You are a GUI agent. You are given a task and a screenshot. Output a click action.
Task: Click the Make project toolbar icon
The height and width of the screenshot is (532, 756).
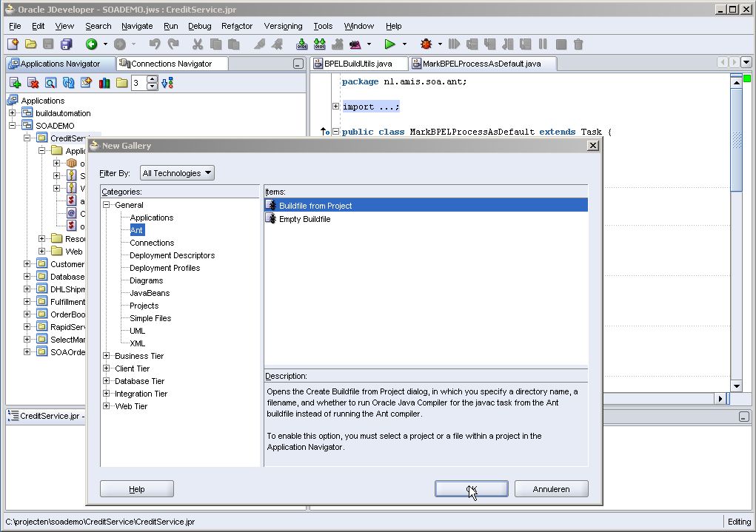[x=301, y=44]
